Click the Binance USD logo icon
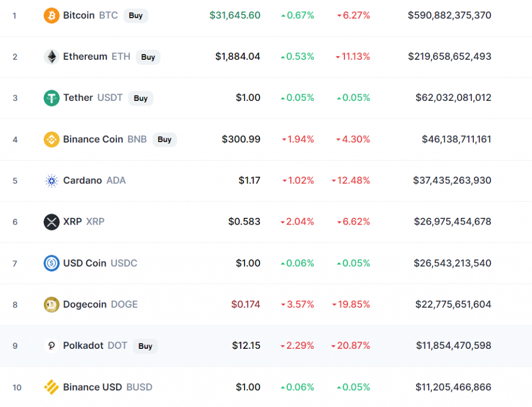The width and height of the screenshot is (532, 407). point(51,387)
